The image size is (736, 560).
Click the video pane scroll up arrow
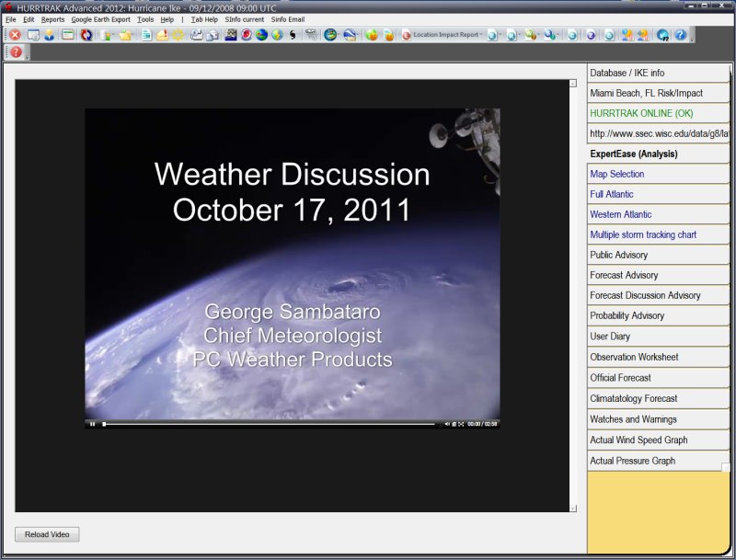tap(573, 84)
